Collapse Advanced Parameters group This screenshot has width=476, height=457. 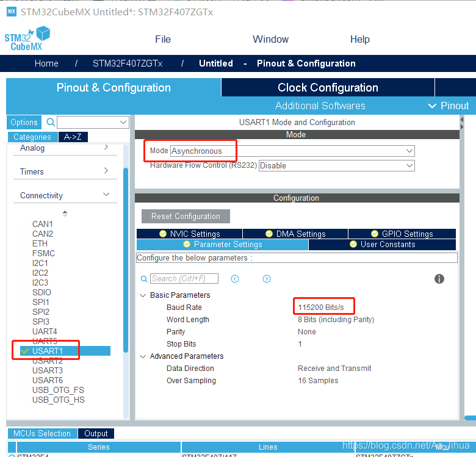[x=143, y=356]
